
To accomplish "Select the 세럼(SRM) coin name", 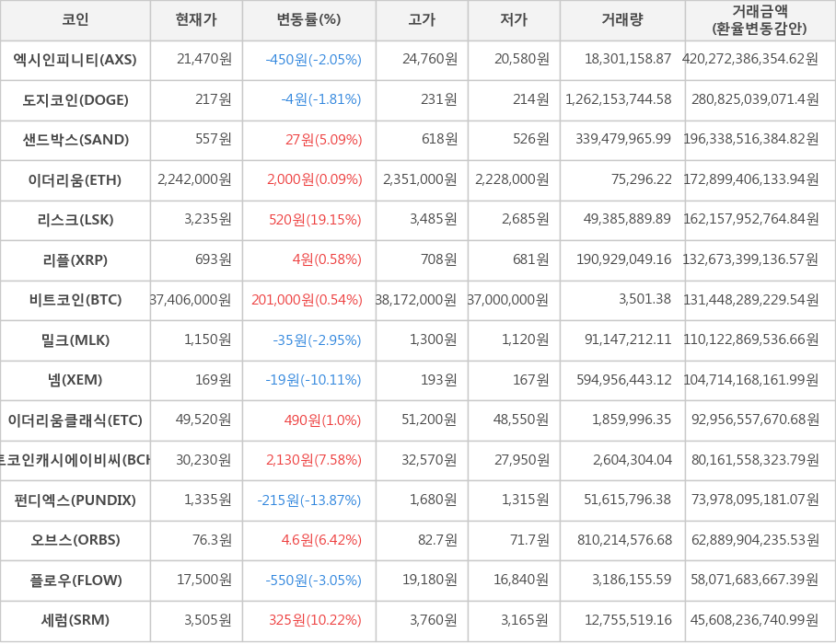I will pos(75,620).
